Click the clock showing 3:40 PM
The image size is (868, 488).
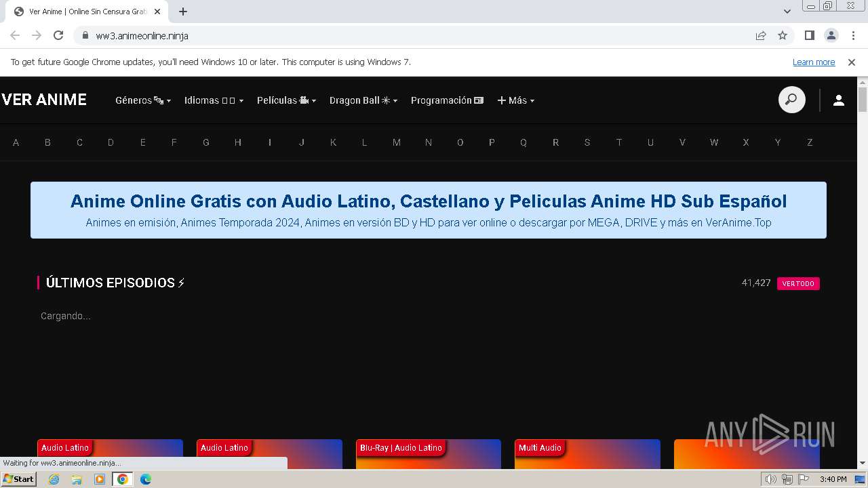coord(833,479)
